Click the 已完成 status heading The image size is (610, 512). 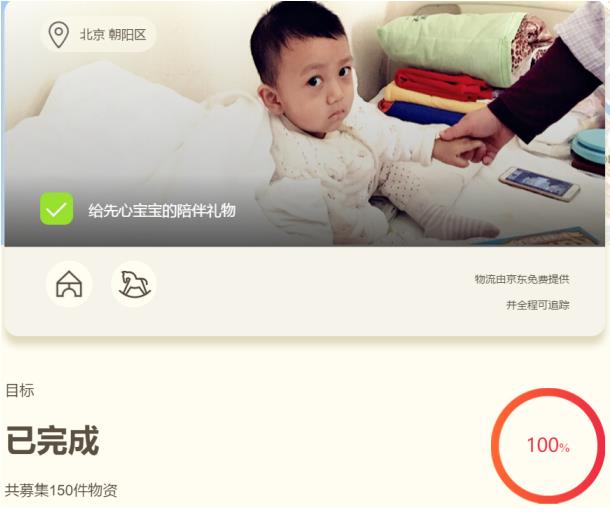53,440
